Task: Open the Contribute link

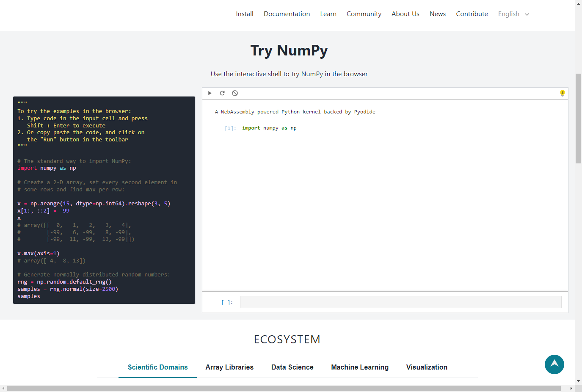Action: 472,14
